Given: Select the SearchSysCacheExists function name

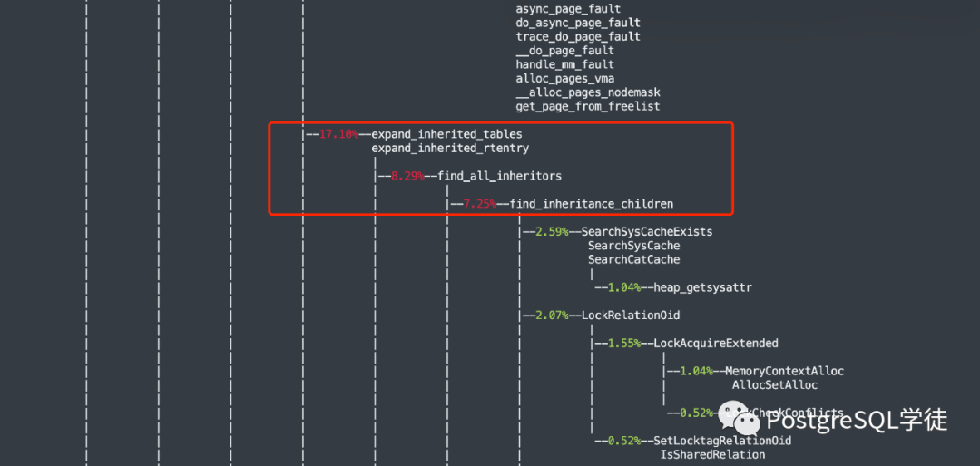Looking at the screenshot, I should [647, 232].
